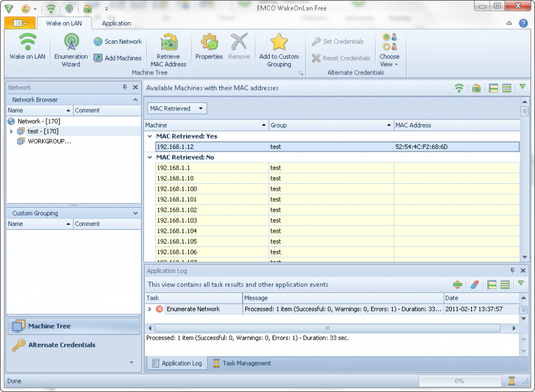Image resolution: width=535 pixels, height=392 pixels.
Task: Pin the Network panel
Action: click(125, 88)
